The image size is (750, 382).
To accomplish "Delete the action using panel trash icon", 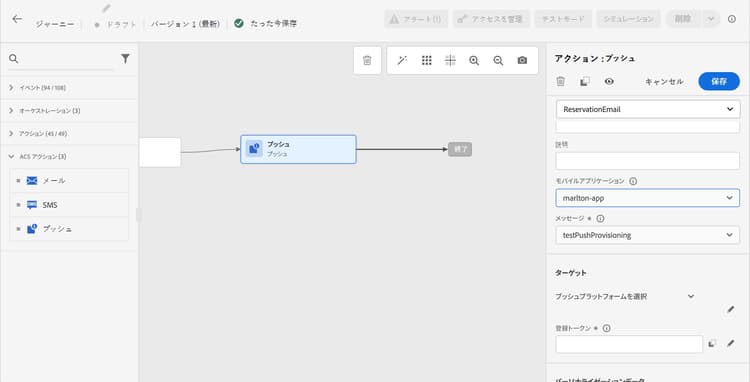I will tap(561, 81).
